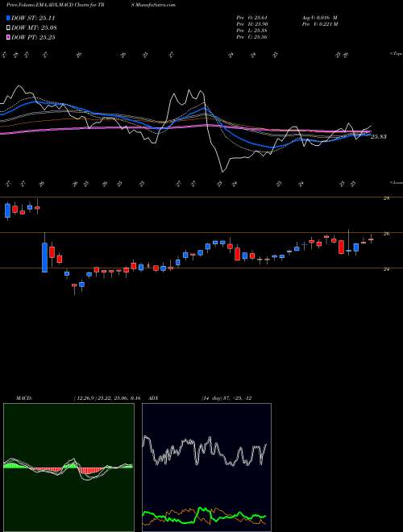Click the ADX values '(14 day) 37, +25, -12'

click(x=226, y=398)
